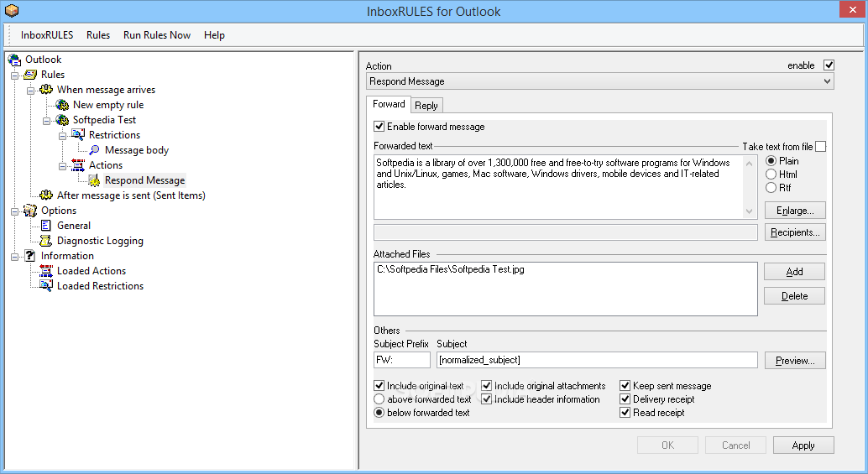The height and width of the screenshot is (474, 868).
Task: Toggle the enable checkbox for the action
Action: pyautogui.click(x=829, y=65)
